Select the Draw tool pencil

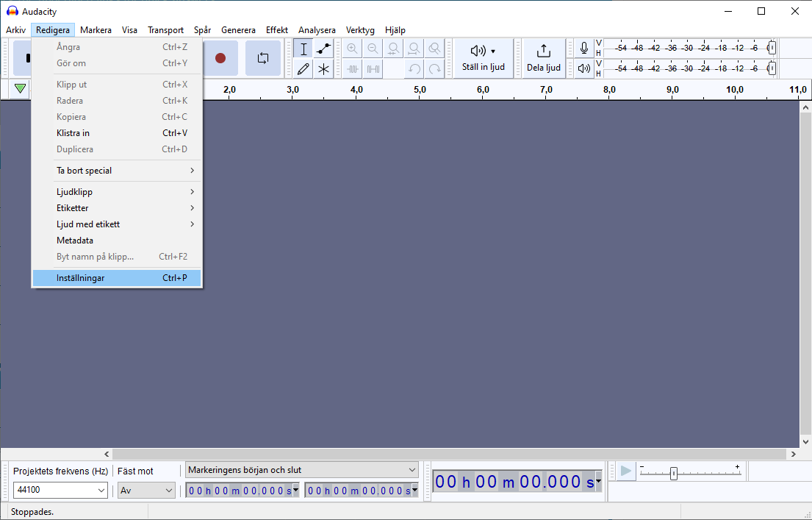click(x=303, y=68)
